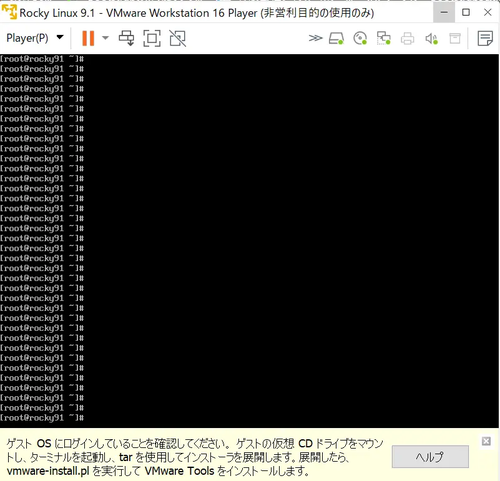500x481 pixels.
Task: Dismiss the VMware Tools notification bar
Action: [x=486, y=441]
